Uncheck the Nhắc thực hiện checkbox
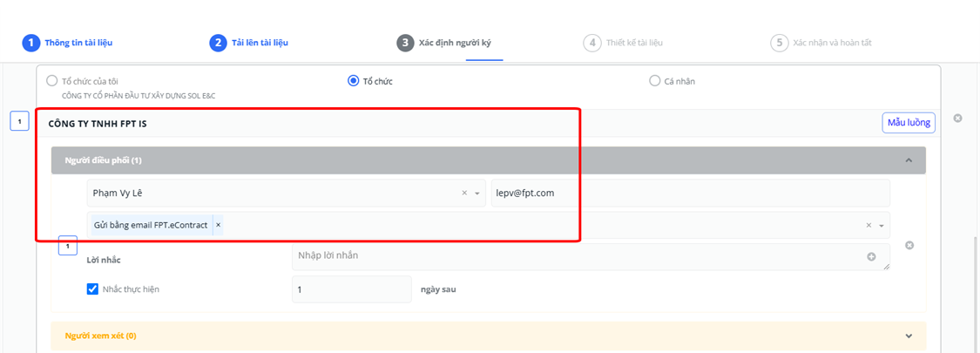The width and height of the screenshot is (980, 353). tap(92, 289)
